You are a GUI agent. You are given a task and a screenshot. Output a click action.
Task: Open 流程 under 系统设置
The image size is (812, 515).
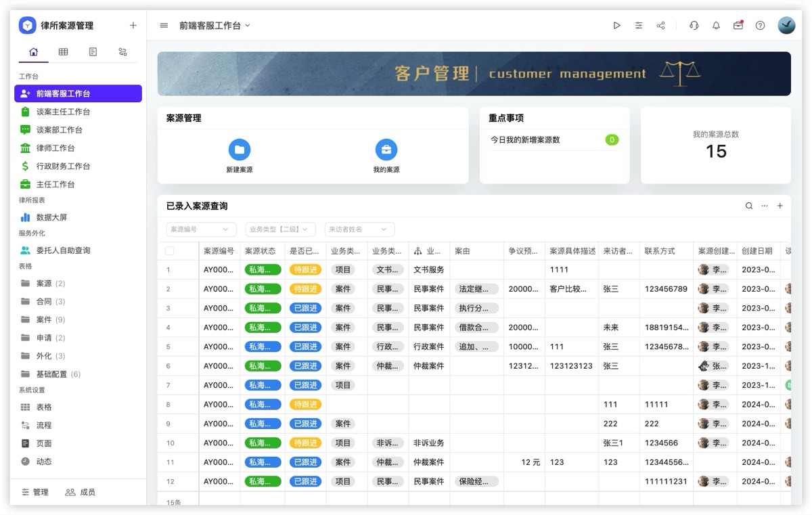[x=78, y=426]
